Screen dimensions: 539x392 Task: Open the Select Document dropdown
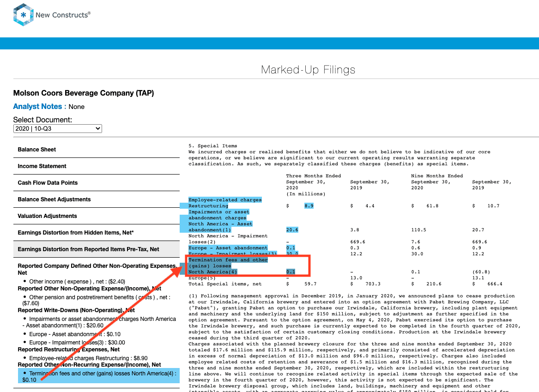coord(57,128)
